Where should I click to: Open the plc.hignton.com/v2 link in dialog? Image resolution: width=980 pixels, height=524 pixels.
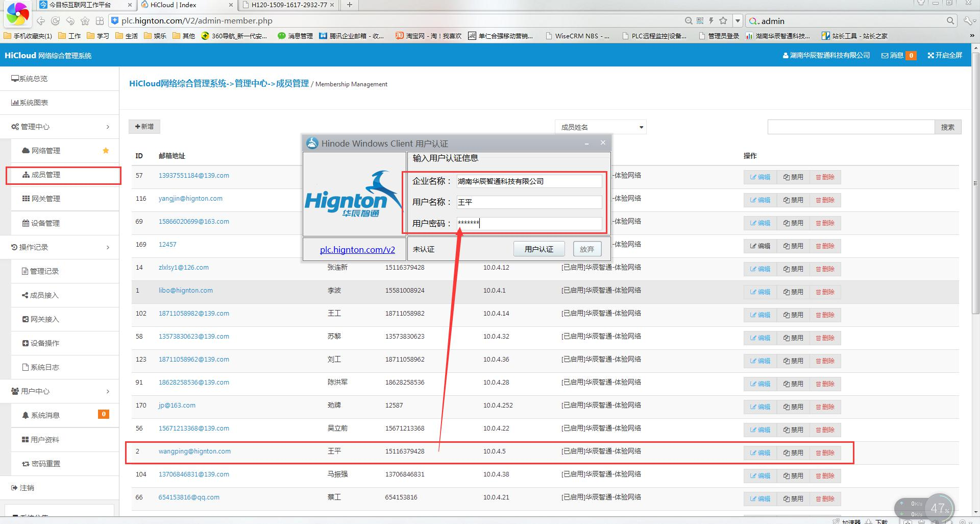[x=357, y=250]
